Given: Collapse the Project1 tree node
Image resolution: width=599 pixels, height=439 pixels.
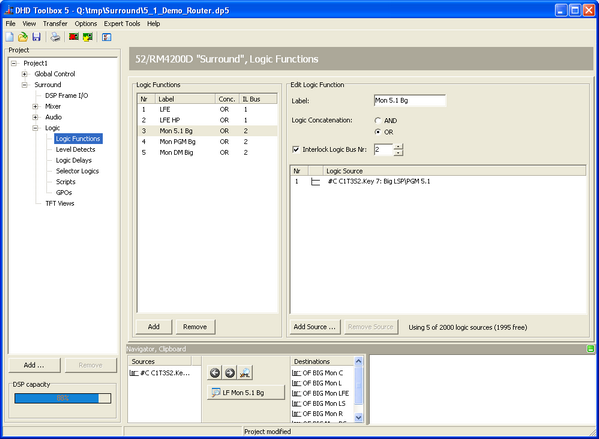Looking at the screenshot, I should point(14,63).
